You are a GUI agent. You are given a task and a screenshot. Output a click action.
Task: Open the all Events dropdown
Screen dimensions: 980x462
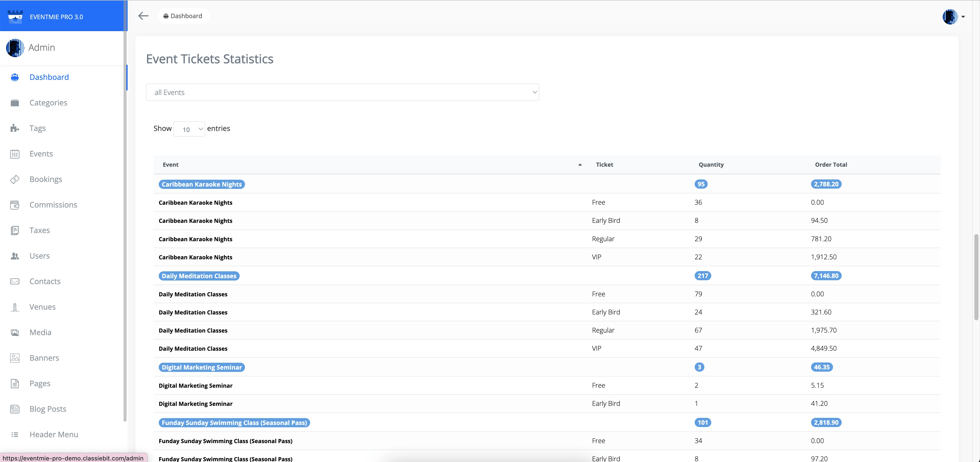342,92
